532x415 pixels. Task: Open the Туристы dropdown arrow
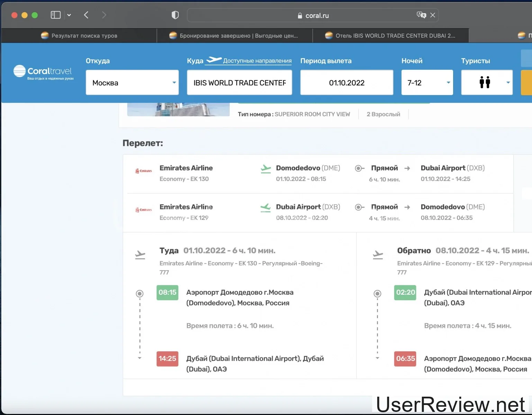(x=508, y=83)
